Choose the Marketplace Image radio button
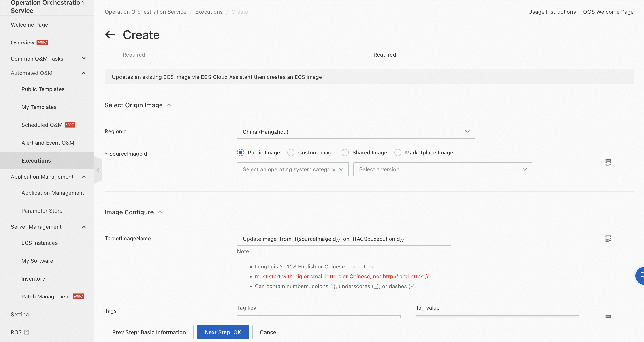Image resolution: width=644 pixels, height=342 pixels. (398, 153)
